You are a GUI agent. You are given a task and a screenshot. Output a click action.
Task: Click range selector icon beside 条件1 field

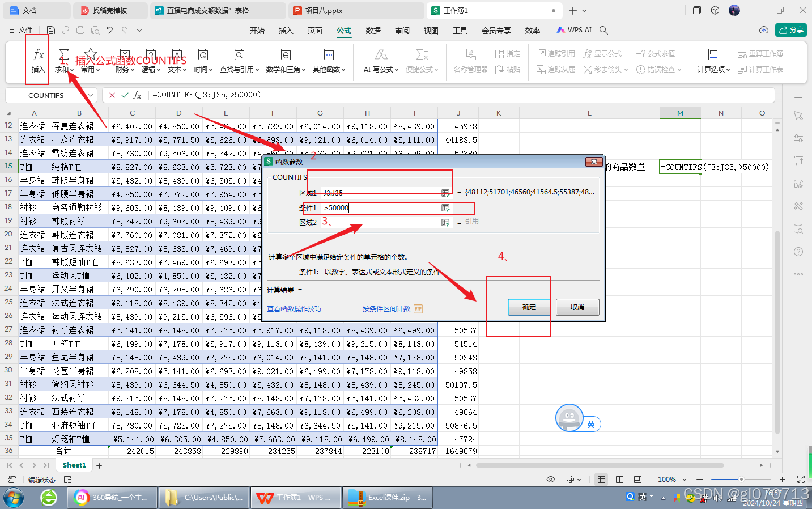click(445, 207)
